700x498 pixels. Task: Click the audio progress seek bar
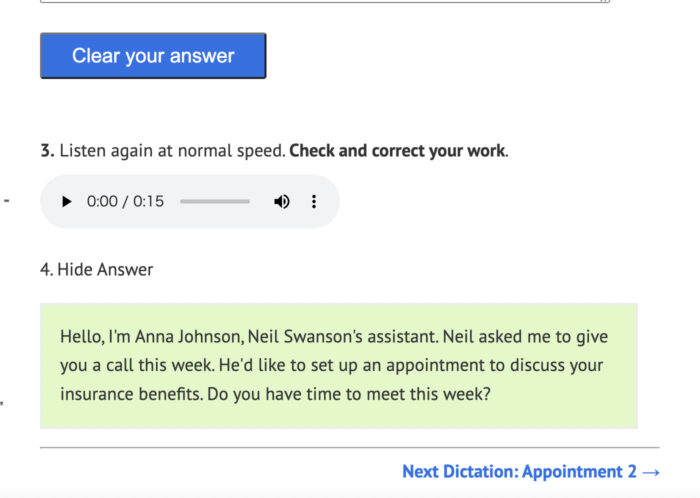tap(215, 202)
